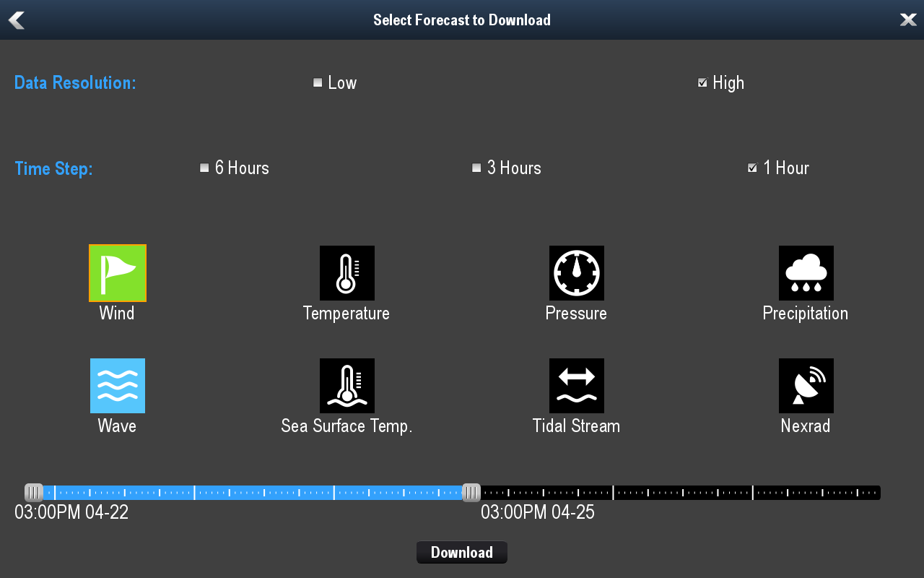Image resolution: width=924 pixels, height=578 pixels.
Task: Check the Low data resolution box
Action: 318,83
